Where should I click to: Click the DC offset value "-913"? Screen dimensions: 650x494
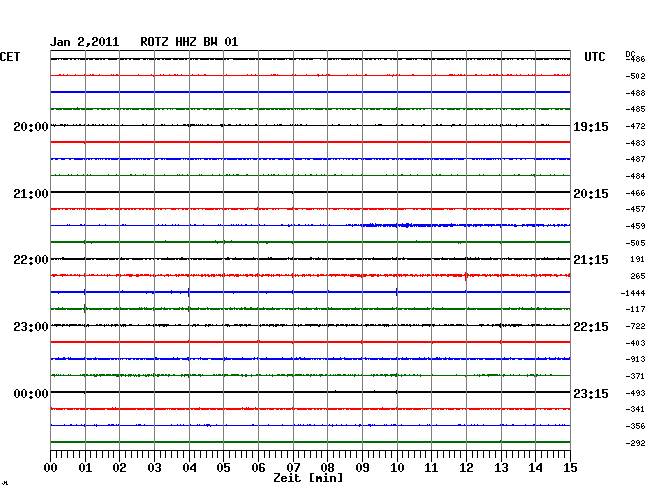coord(635,359)
